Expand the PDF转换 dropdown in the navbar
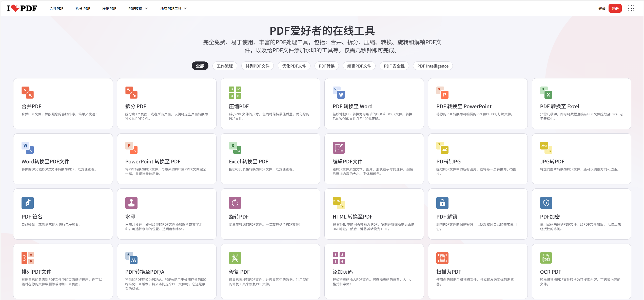Viewport: 644px width, 300px height. [138, 9]
